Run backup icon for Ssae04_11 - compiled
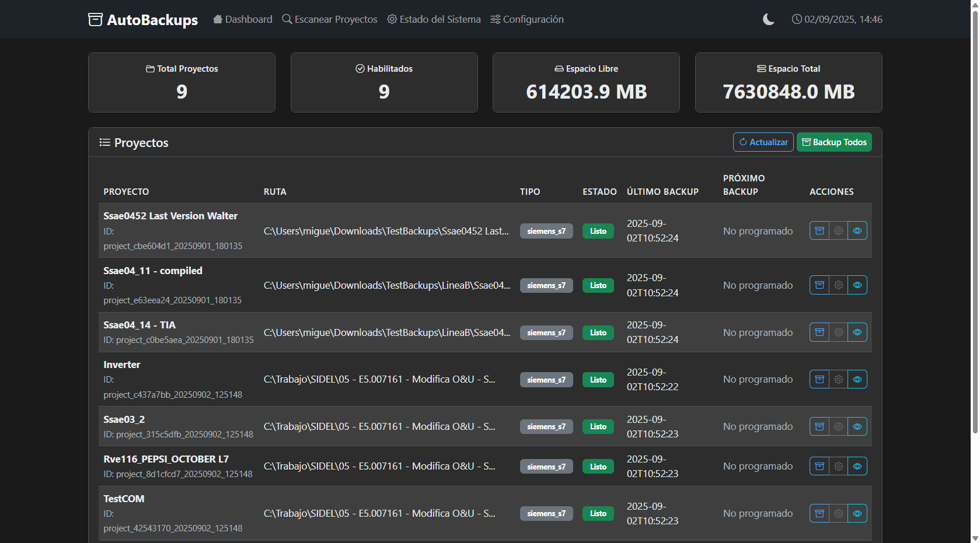The image size is (980, 543). click(819, 285)
